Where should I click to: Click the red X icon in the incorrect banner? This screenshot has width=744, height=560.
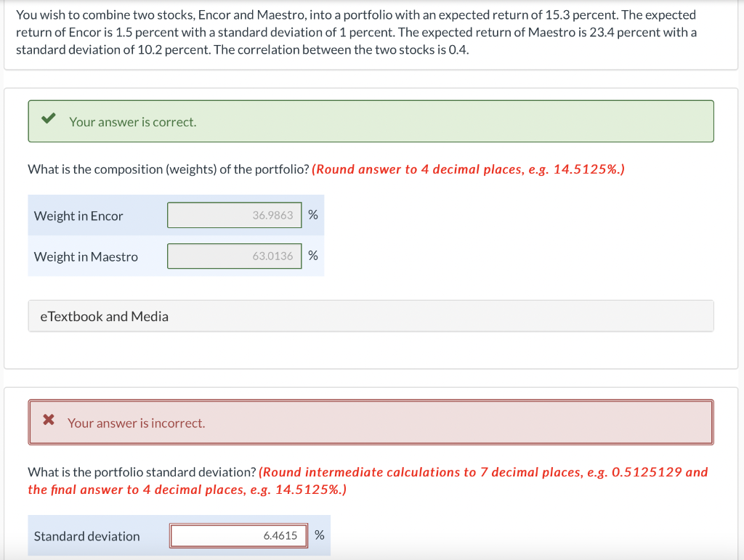coord(48,418)
